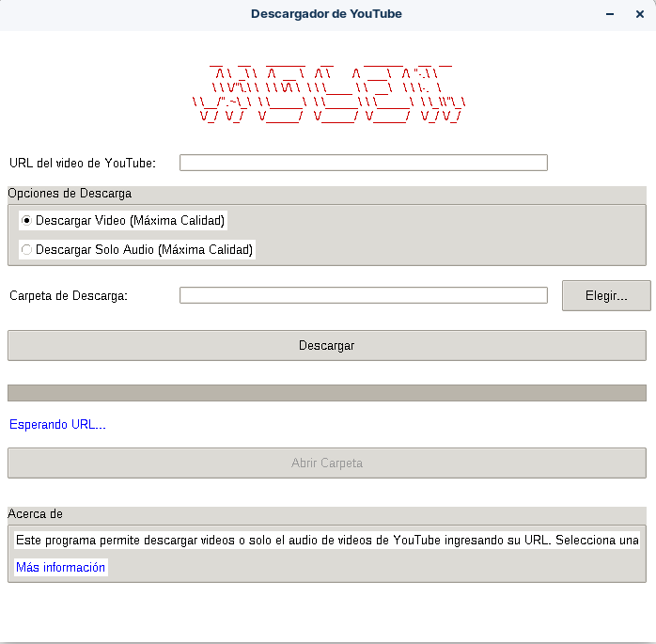The height and width of the screenshot is (644, 656).
Task: Click the program description text in Acerca de
Action: coord(327,541)
